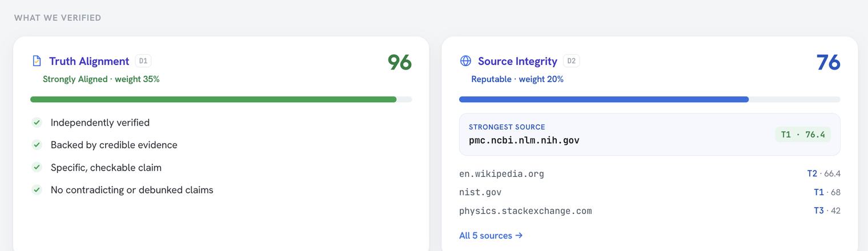Click the T1 · 68 score
This screenshot has width=868, height=251.
827,192
